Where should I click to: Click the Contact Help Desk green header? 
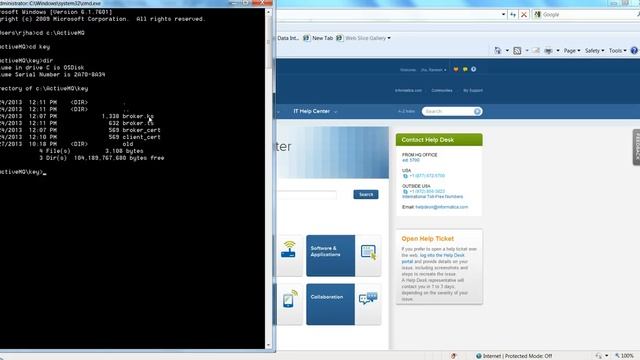(x=439, y=140)
